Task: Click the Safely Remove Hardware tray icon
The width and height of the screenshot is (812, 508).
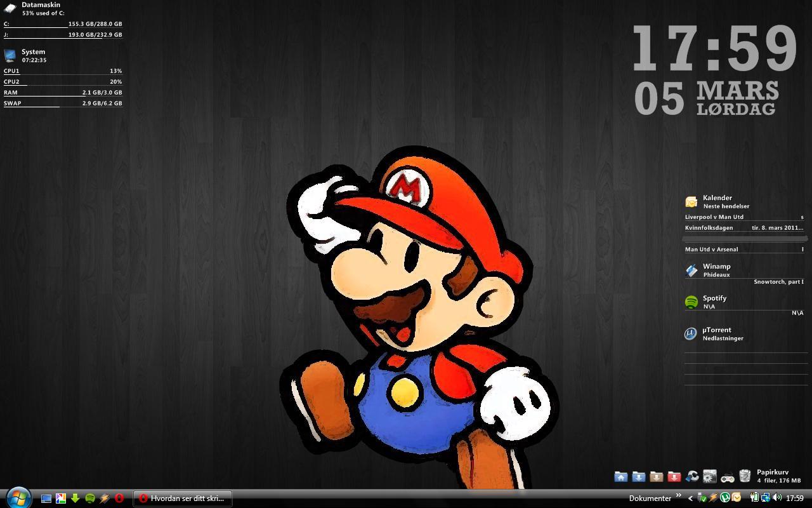Action: [x=702, y=498]
